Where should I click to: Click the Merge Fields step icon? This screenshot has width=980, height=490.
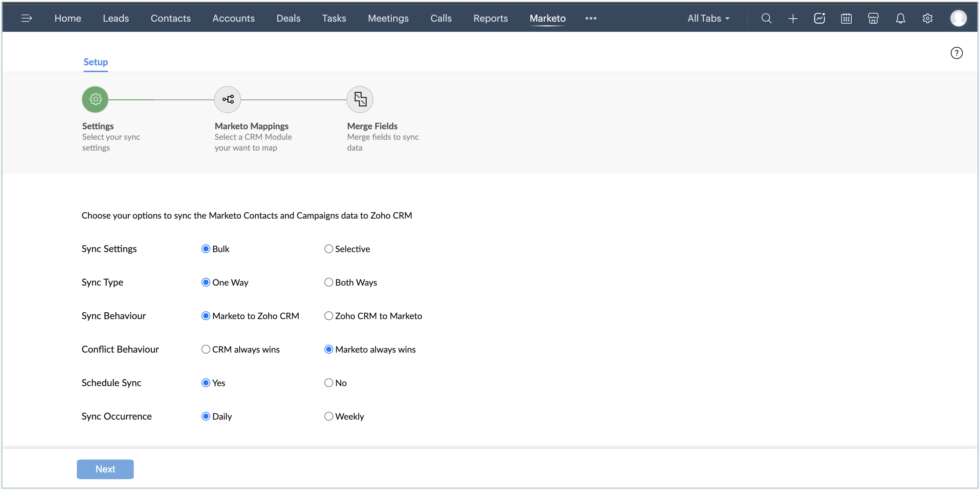[x=360, y=99]
